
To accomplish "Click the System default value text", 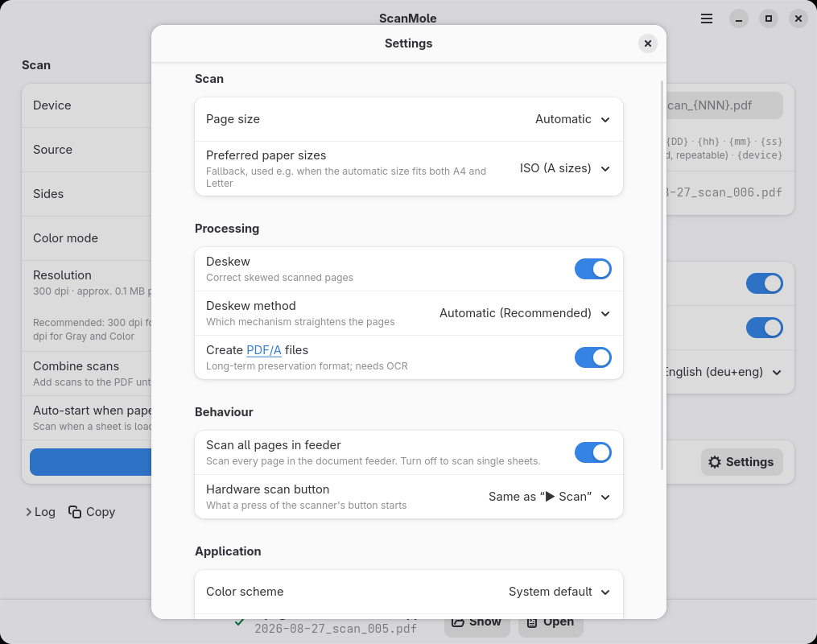I will pyautogui.click(x=551, y=592).
